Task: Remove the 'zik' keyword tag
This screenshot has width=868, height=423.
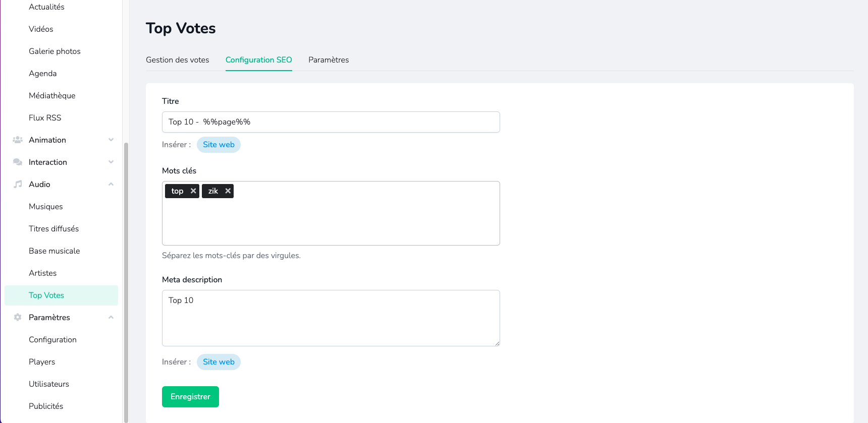Action: (228, 191)
